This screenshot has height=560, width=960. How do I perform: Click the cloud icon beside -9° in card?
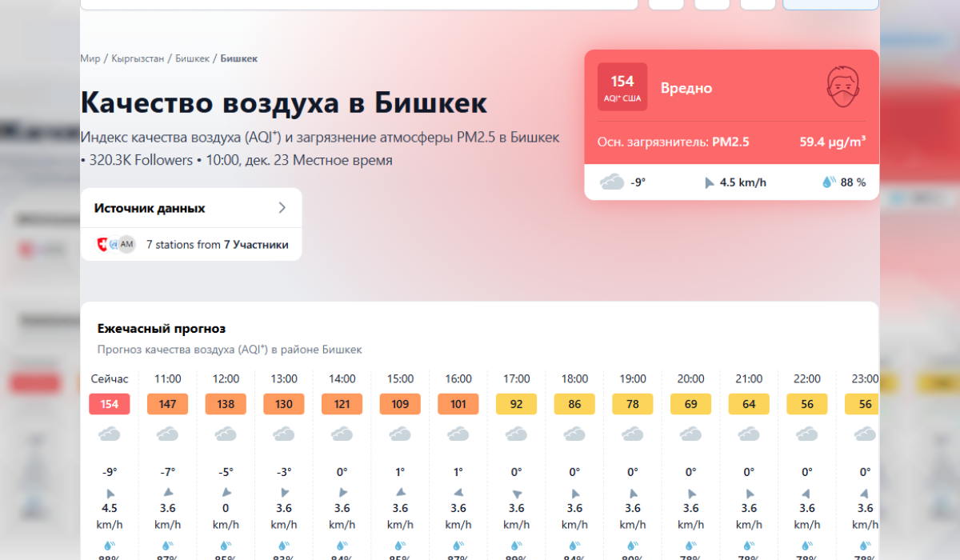(612, 182)
